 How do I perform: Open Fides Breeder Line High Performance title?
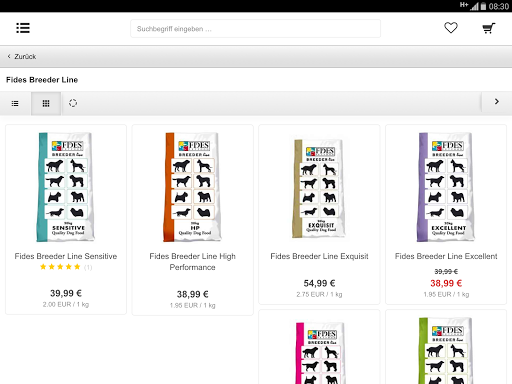192,262
